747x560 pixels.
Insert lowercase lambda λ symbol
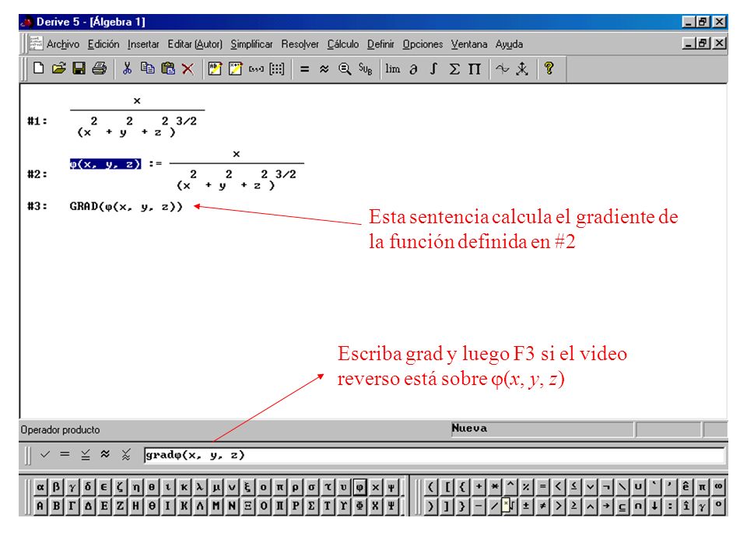tap(200, 487)
